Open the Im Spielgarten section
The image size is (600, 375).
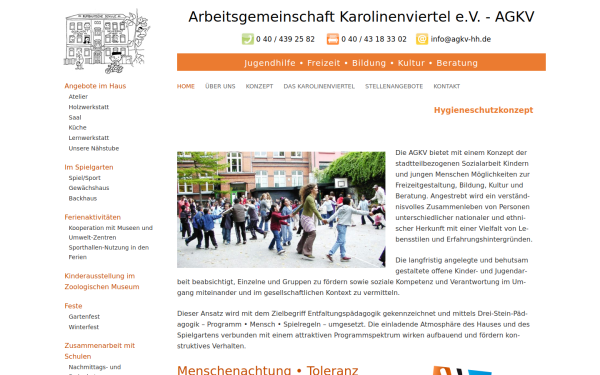[x=89, y=167]
